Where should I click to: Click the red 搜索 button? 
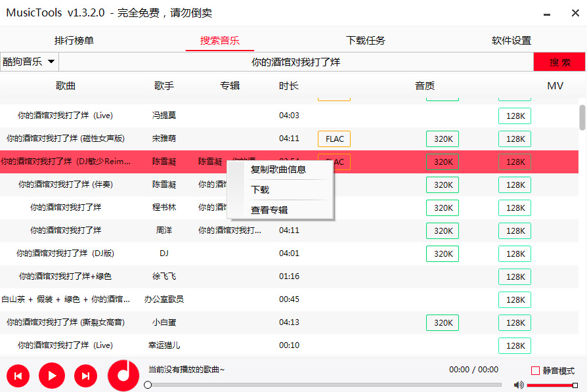click(559, 62)
